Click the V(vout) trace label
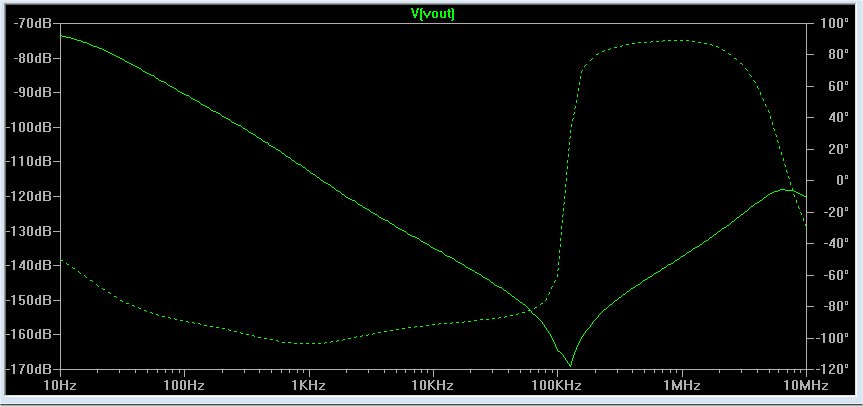This screenshot has width=863, height=407. pos(433,15)
